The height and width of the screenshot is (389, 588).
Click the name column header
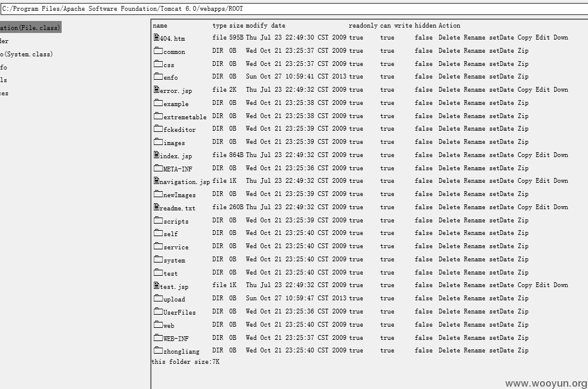(160, 26)
